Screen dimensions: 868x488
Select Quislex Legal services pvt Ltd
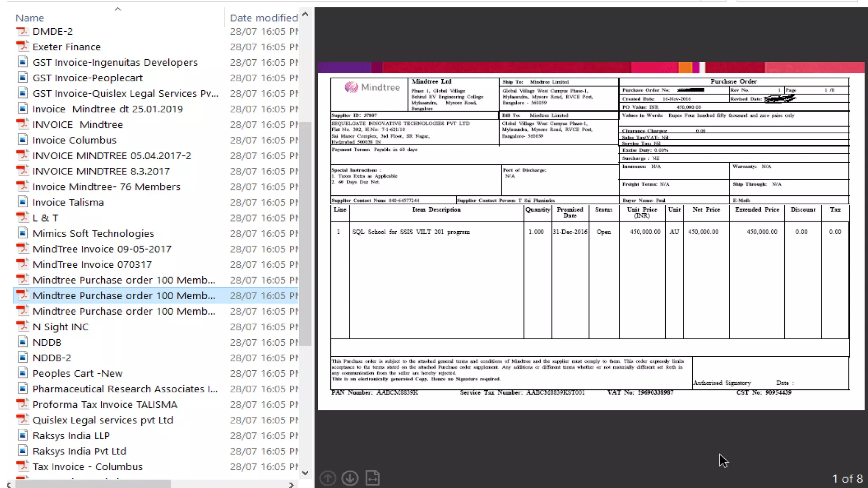click(103, 420)
